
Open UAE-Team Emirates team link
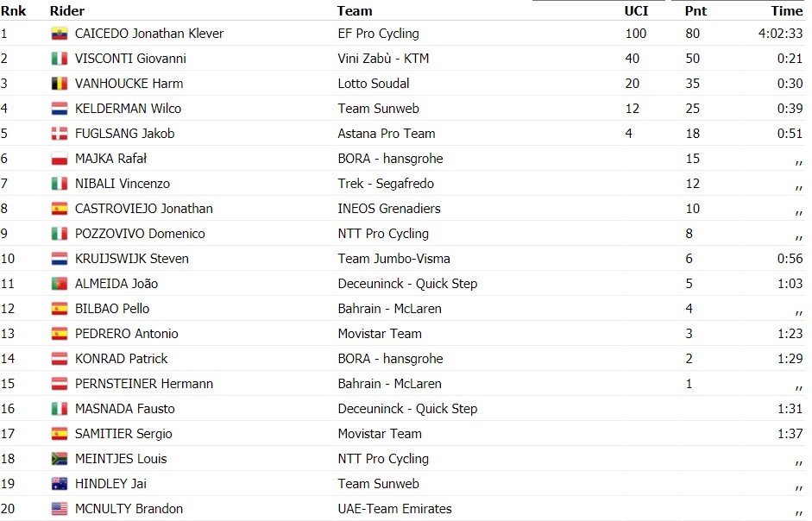394,509
